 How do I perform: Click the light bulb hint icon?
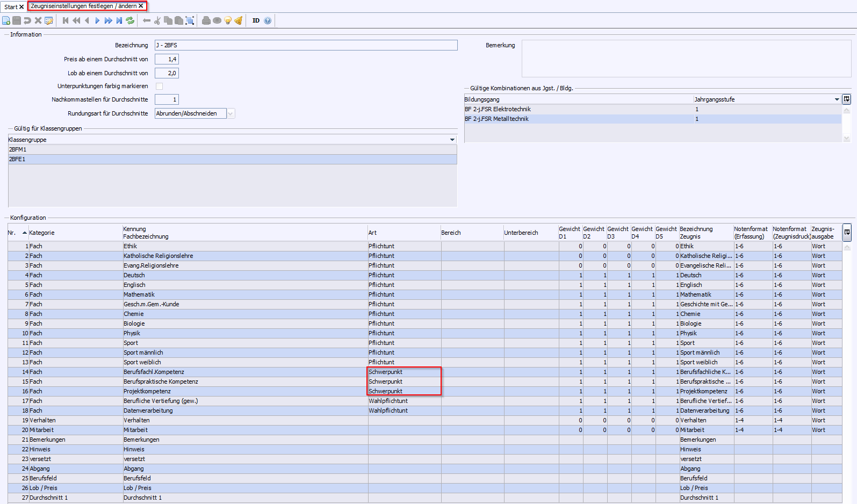pyautogui.click(x=228, y=20)
